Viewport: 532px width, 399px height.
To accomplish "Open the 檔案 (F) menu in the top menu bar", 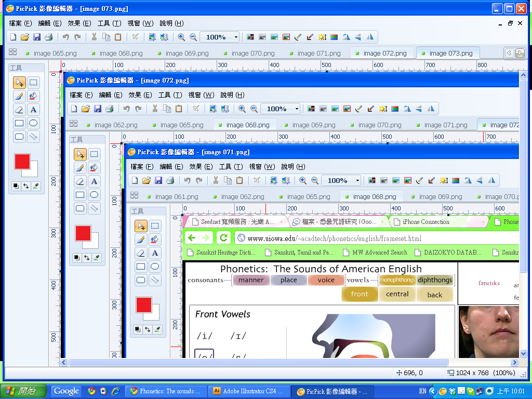I will click(x=20, y=23).
